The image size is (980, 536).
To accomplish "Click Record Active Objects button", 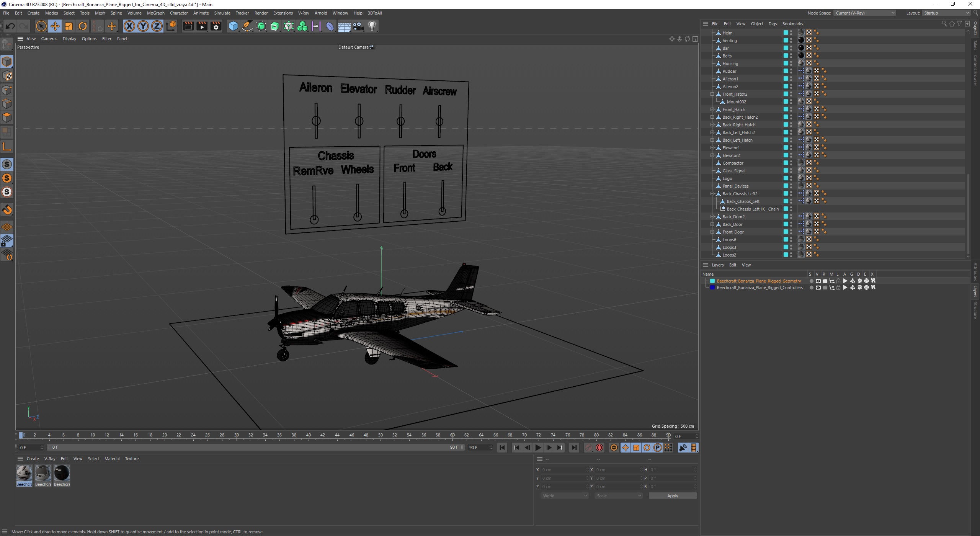I will click(x=589, y=448).
